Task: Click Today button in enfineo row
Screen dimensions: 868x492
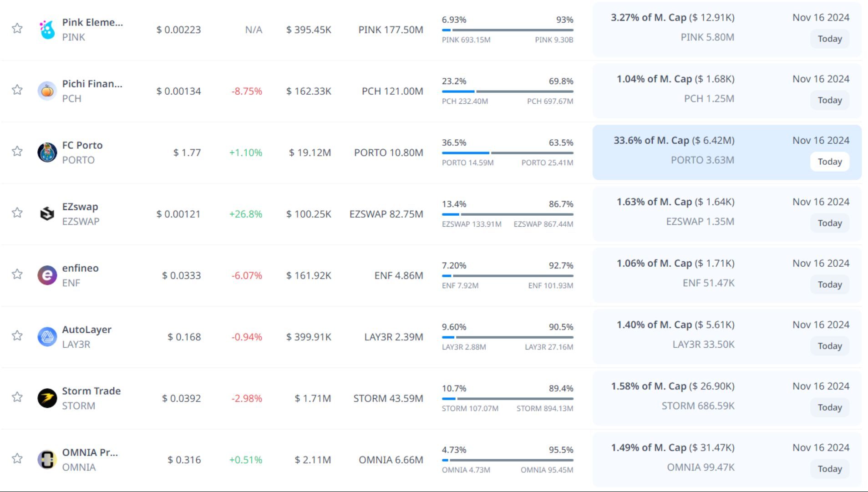Action: pos(829,284)
